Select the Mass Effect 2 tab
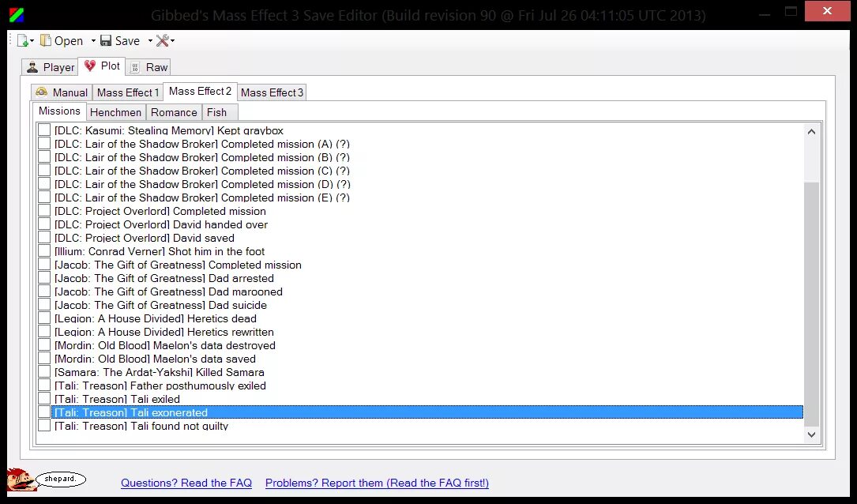Viewport: 857px width, 504px height. tap(200, 92)
